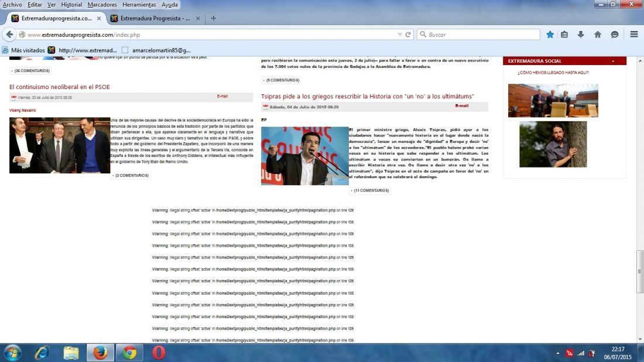Screen dimensions: 644x362
Task: Open the Historial menu
Action: click(x=71, y=5)
